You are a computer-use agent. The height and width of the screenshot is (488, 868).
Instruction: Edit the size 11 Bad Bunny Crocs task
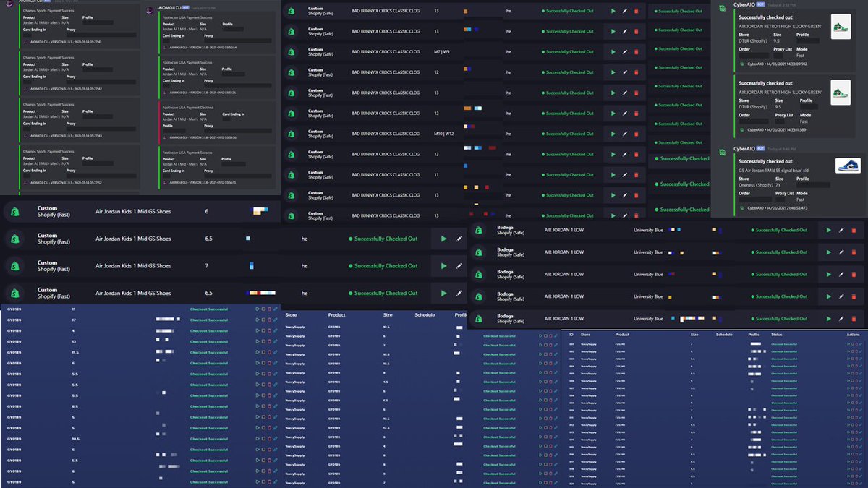click(x=625, y=175)
